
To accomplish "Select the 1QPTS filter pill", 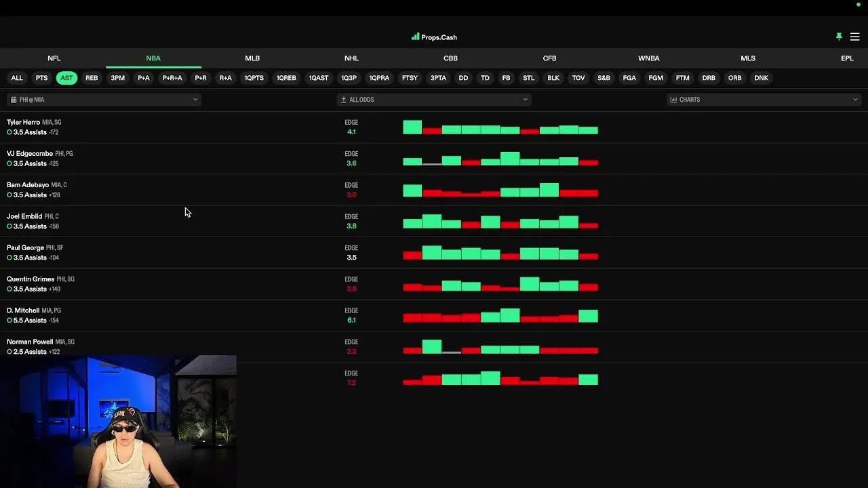I will [x=254, y=78].
